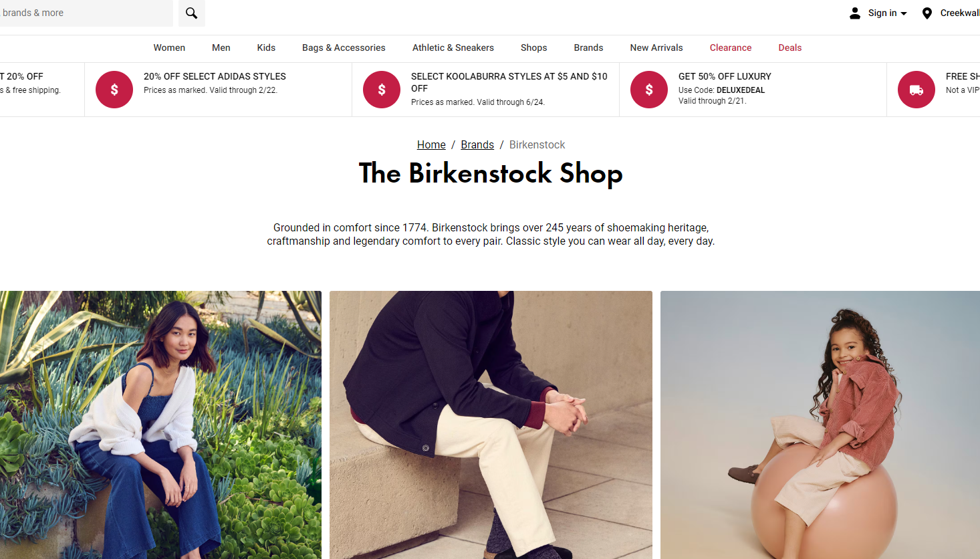
Task: Click the location pin icon
Action: [x=927, y=13]
